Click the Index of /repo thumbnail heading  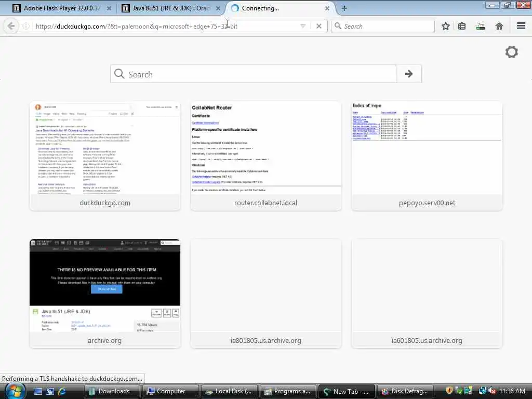[x=367, y=105]
